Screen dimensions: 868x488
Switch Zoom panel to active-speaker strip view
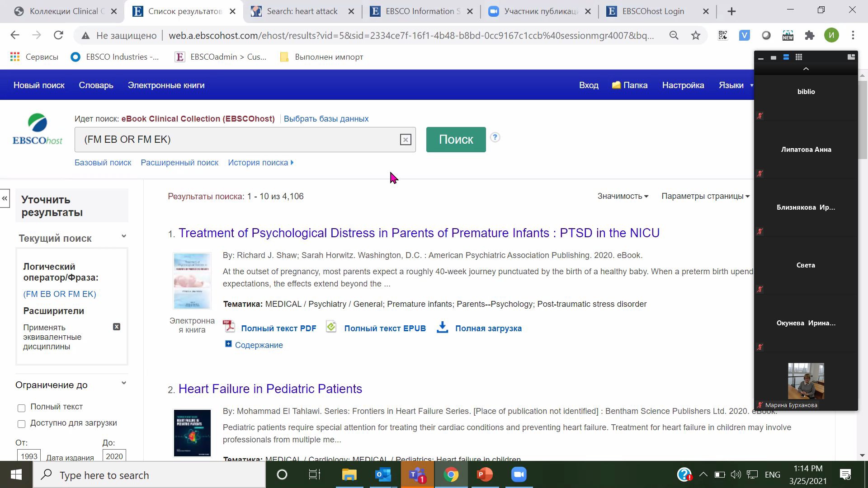point(786,57)
